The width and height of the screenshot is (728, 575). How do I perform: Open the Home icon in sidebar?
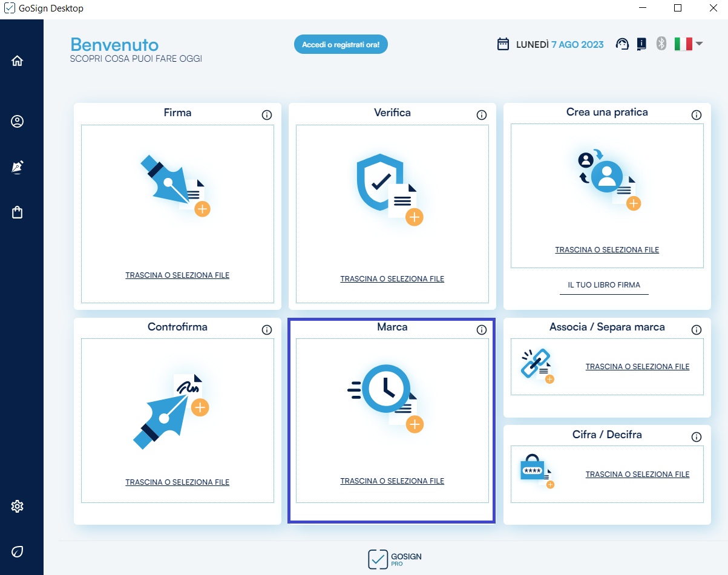pos(17,61)
